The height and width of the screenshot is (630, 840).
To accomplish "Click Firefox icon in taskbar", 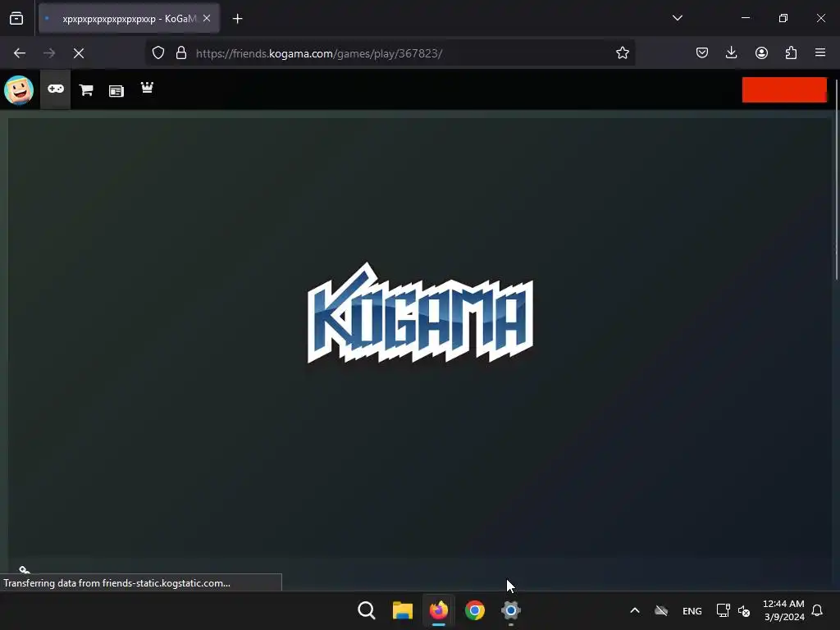I will (439, 610).
